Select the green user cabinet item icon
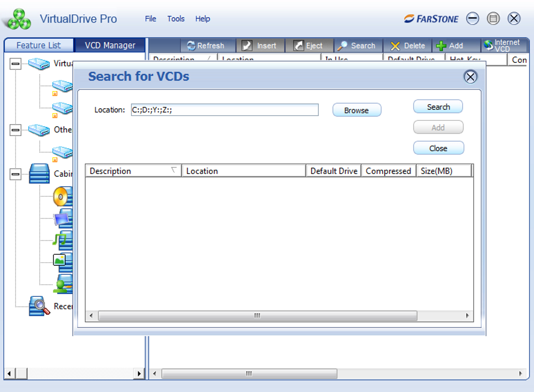The image size is (534, 392). 63,284
